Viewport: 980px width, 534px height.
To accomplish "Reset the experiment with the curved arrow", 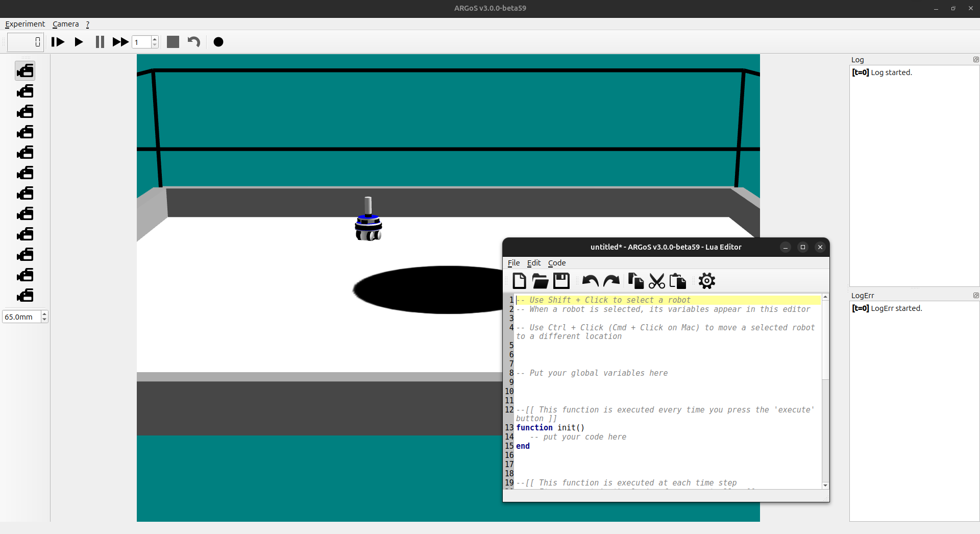I will pyautogui.click(x=194, y=42).
